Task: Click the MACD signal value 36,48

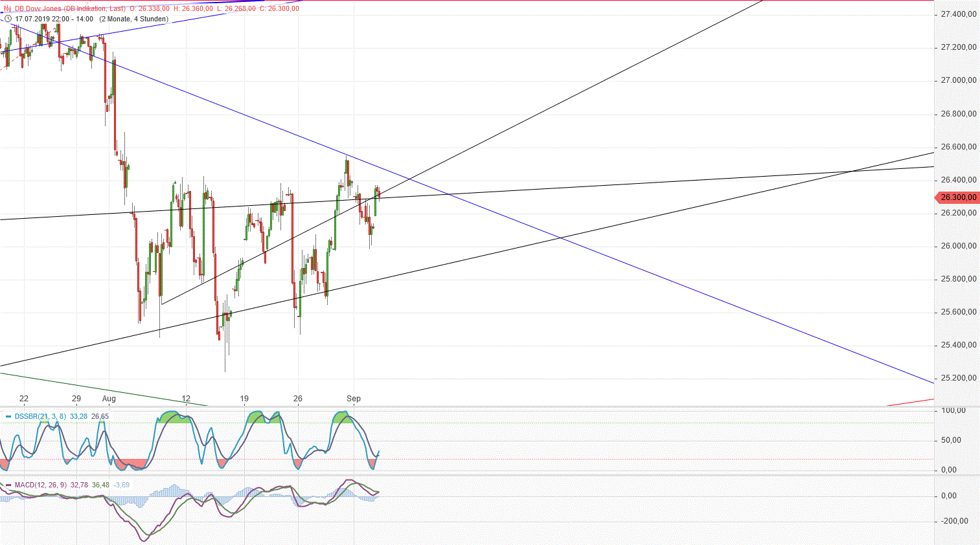Action: 100,485
